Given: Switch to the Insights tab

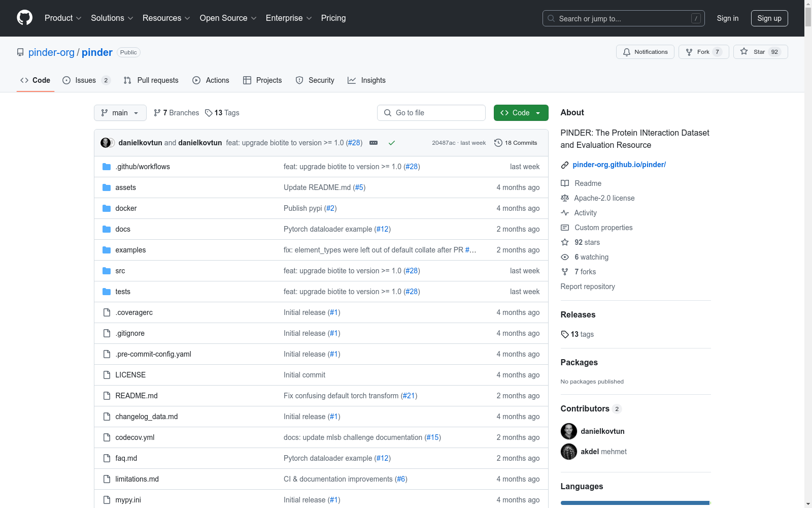Looking at the screenshot, I should click(x=367, y=80).
